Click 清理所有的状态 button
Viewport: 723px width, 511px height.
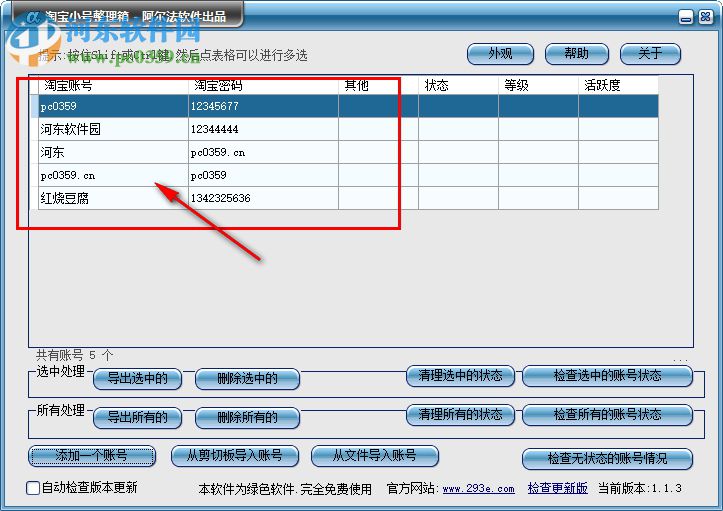(x=460, y=414)
